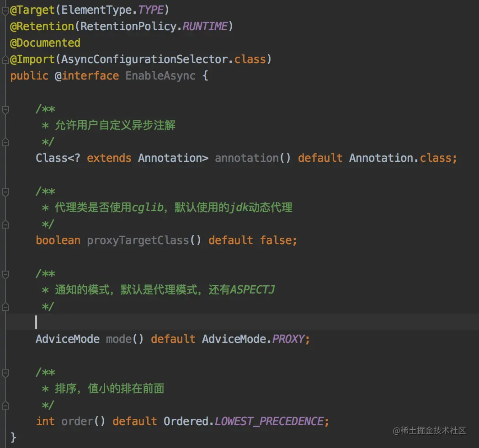The height and width of the screenshot is (448, 479).
Task: Click the RUNTIME constant
Action: coord(205,27)
